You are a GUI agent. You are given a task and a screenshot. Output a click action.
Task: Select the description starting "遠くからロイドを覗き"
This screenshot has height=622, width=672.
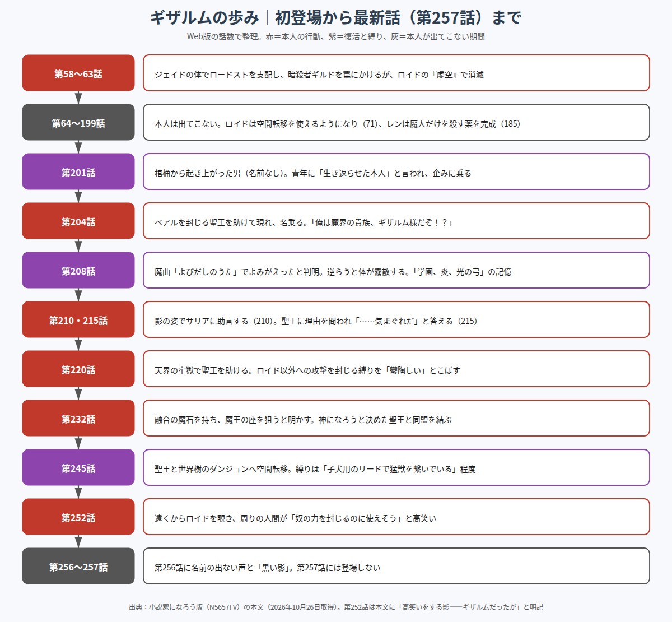[x=396, y=517]
